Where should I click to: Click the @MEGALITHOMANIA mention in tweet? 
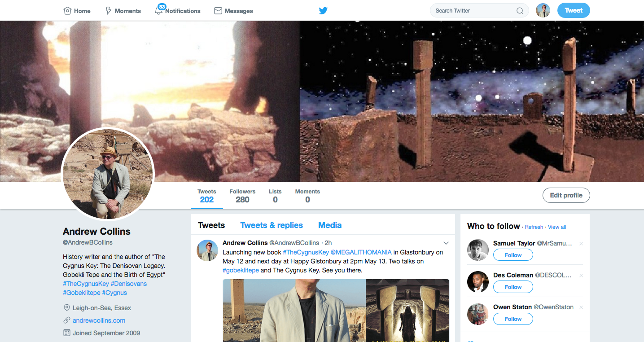361,252
